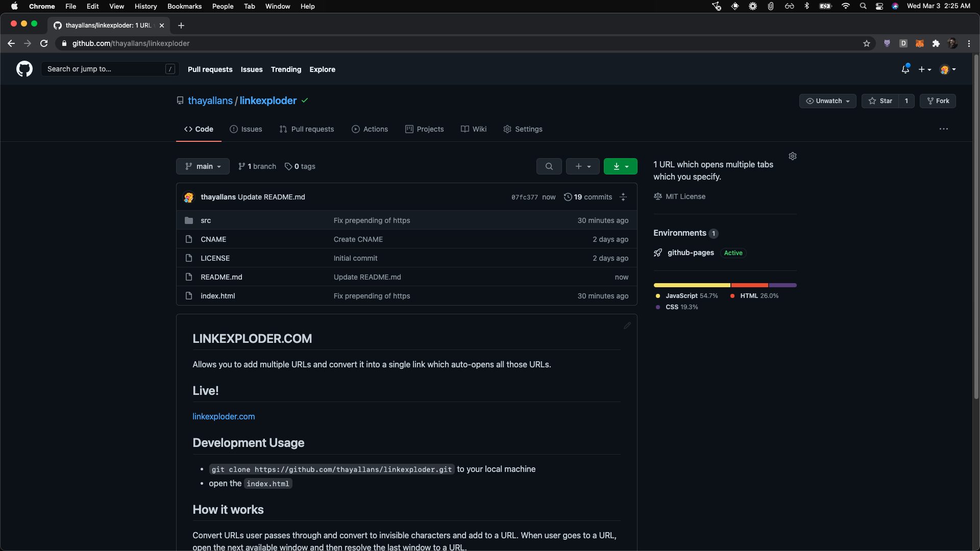Image resolution: width=980 pixels, height=551 pixels.
Task: Toggle the Unwatch repository button
Action: [827, 101]
